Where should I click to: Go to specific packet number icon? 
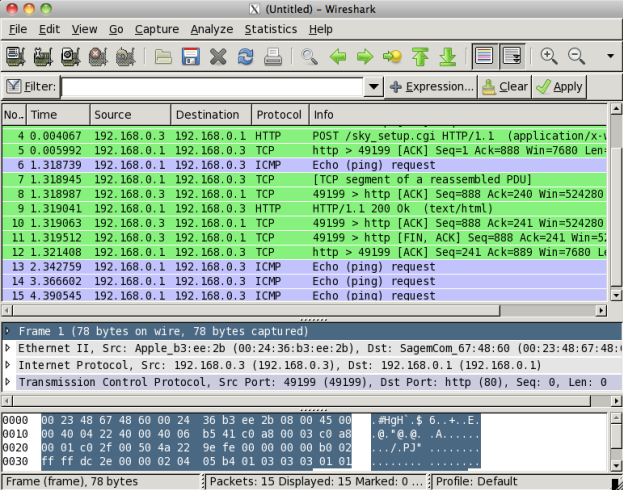(392, 57)
